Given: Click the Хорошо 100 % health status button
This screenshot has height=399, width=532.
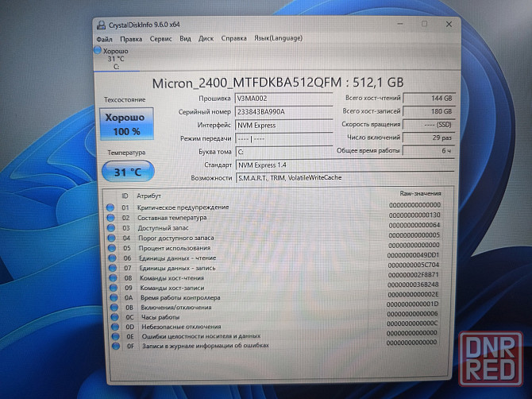Looking at the screenshot, I should coord(126,124).
